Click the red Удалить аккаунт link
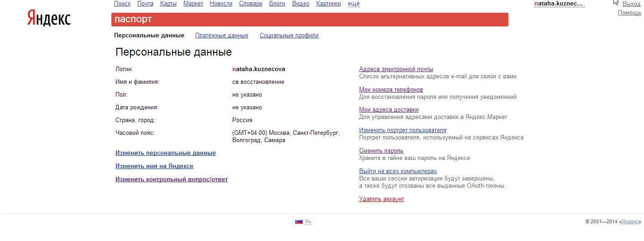 382,199
